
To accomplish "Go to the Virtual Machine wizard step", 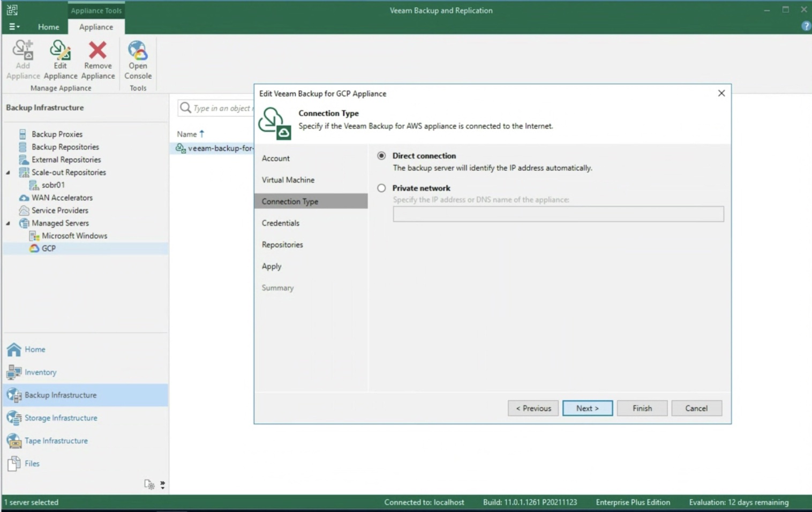I will tap(288, 180).
